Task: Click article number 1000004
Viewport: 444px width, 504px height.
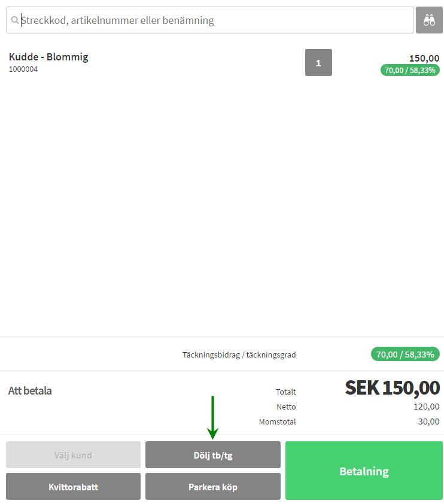Action: pos(23,69)
